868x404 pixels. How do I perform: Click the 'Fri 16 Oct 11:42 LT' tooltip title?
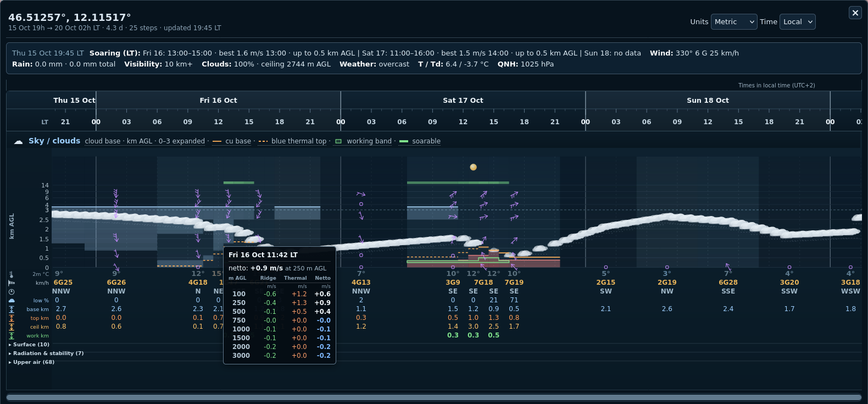263,255
